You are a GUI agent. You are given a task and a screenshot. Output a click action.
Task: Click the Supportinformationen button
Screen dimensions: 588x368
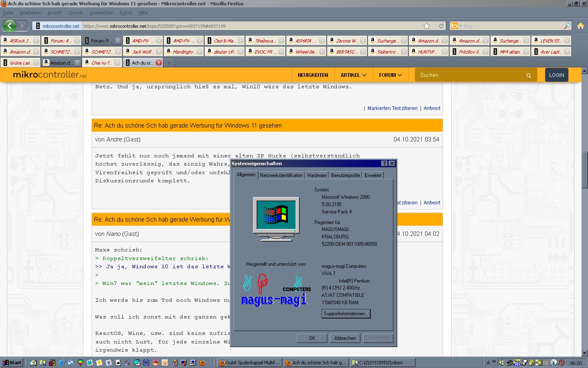tap(346, 314)
